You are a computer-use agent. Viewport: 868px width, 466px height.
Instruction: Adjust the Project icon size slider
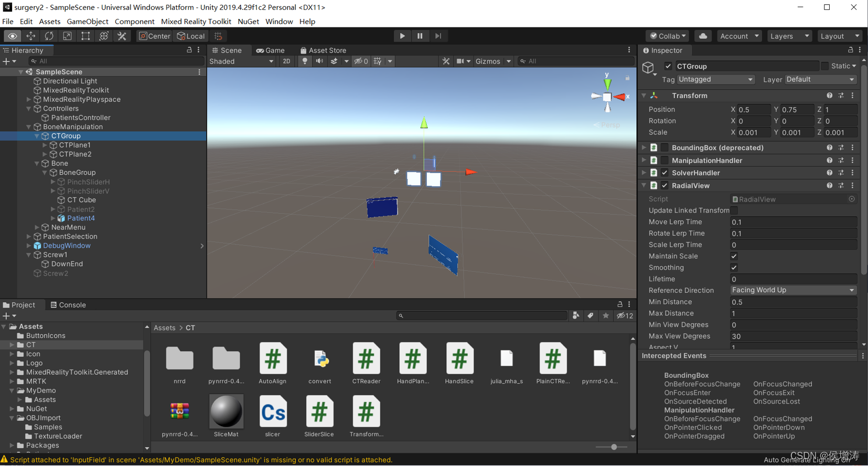(x=613, y=447)
